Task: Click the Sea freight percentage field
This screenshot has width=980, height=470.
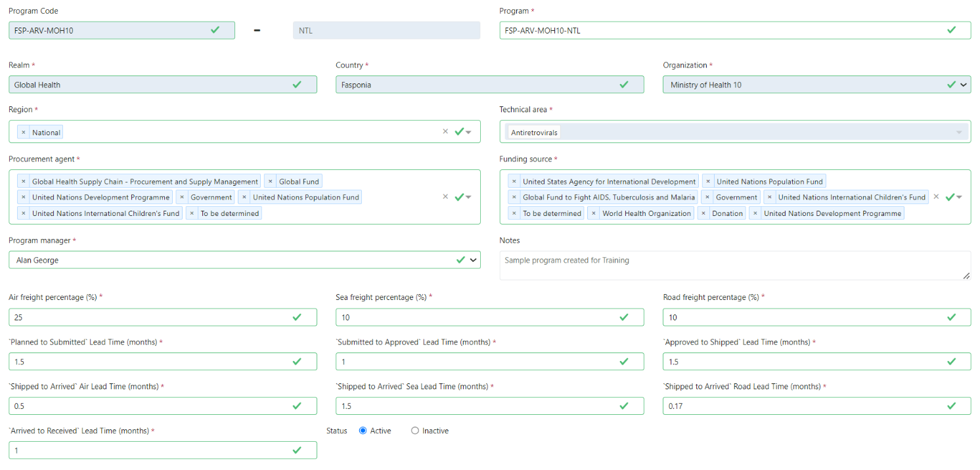Action: point(490,317)
